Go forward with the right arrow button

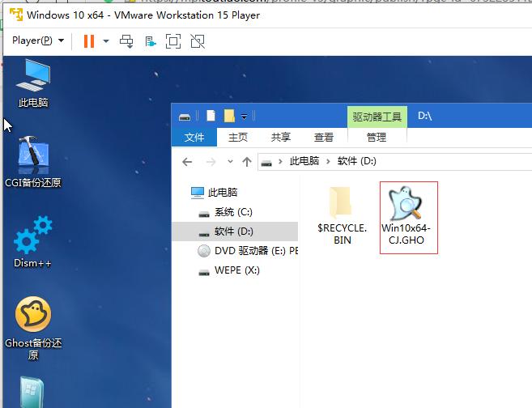coord(211,162)
